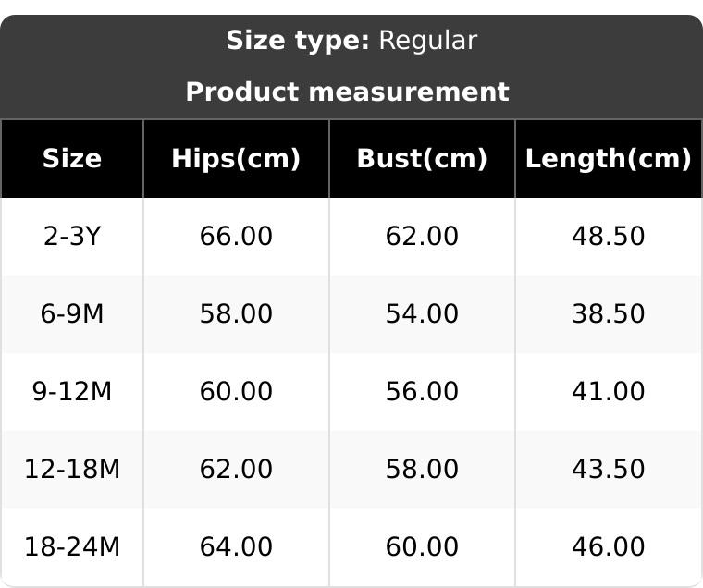Select the 2-3Y size cell
Screen dimensions: 703x588
point(72,237)
